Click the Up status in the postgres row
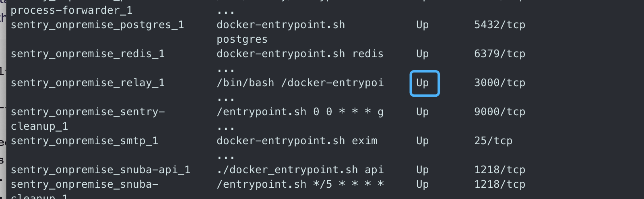 point(423,25)
